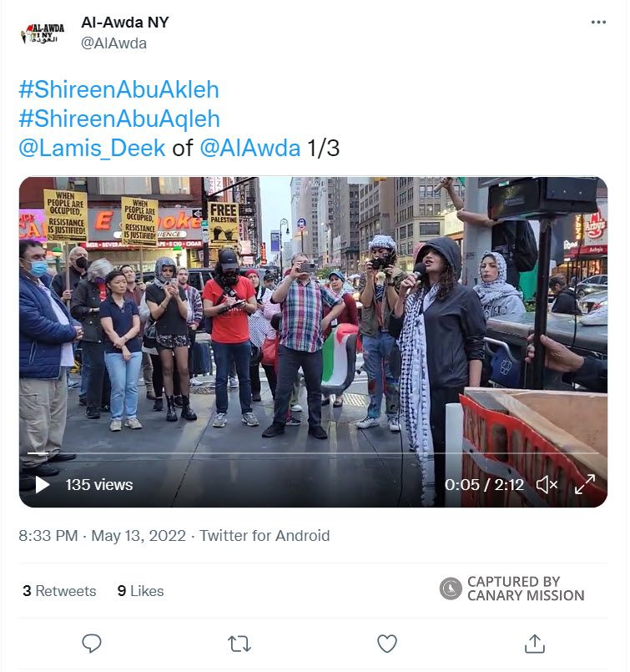Click the video thumbnail of the rally
Screen dimensions: 630x672
click(x=313, y=342)
